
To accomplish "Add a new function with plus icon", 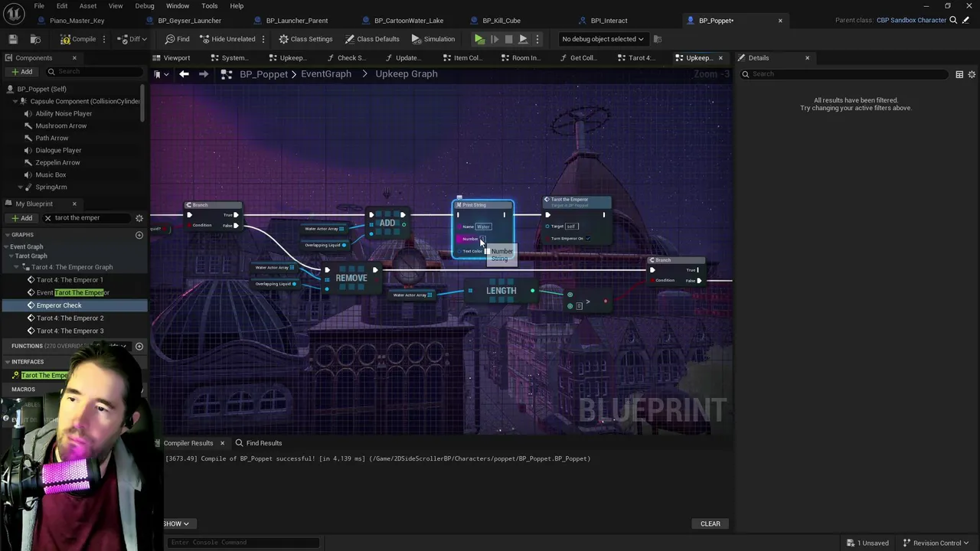I will tap(139, 346).
